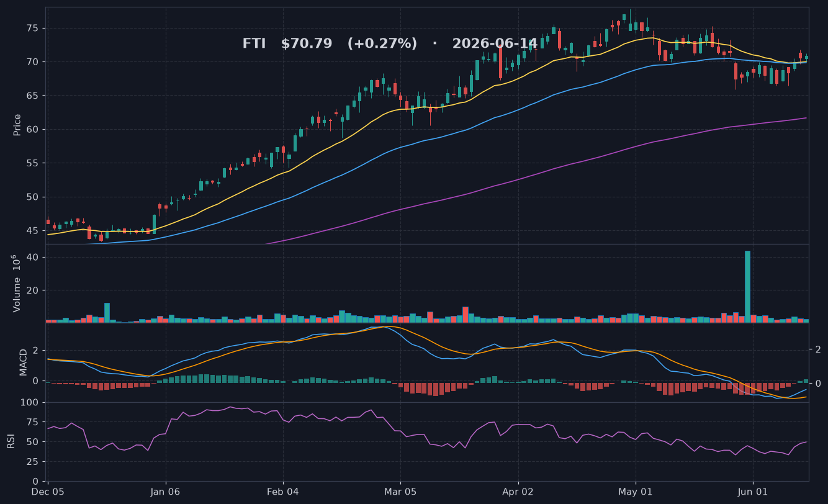Click the Jun 01 date axis label
Image resolution: width=828 pixels, height=504 pixels.
(753, 492)
